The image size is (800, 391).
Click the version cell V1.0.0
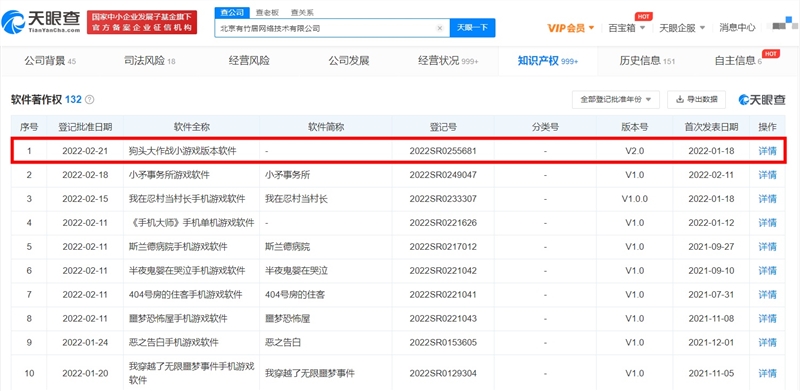635,199
